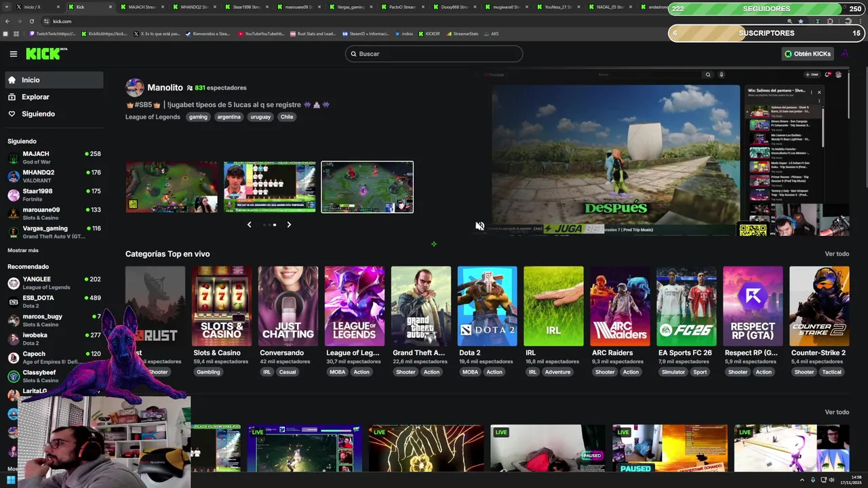Open Staar1998 channel in sidebar
This screenshot has width=868, height=488.
tap(54, 195)
